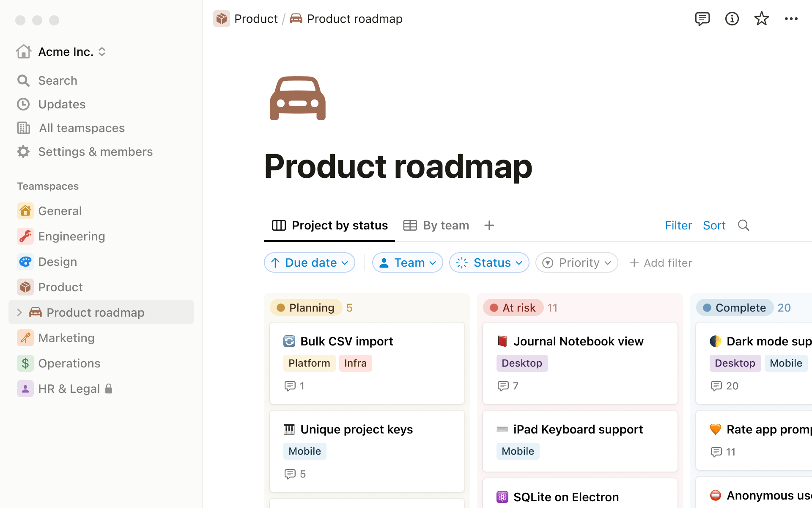Select the Project by status tab
Screen dimensions: 812x508
(x=330, y=225)
